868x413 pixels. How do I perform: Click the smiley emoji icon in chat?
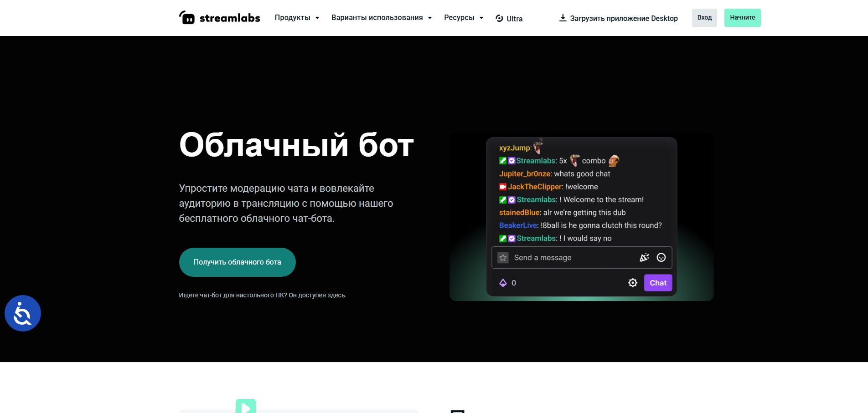coord(661,258)
